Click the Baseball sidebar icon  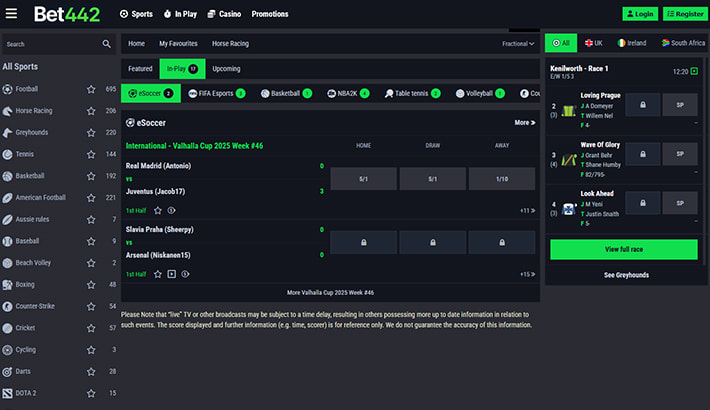click(x=7, y=241)
